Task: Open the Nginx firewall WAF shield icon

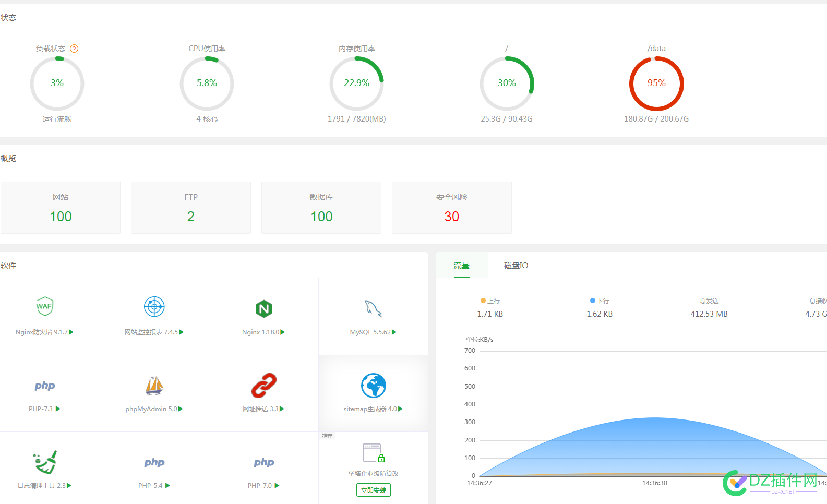Action: point(45,307)
